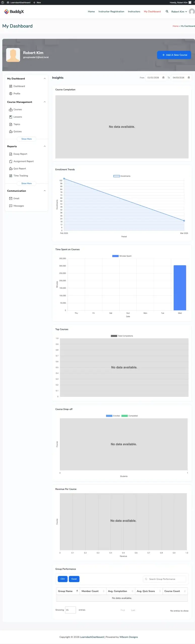Click the search icon in Group Performance field

pyautogui.click(x=146, y=579)
